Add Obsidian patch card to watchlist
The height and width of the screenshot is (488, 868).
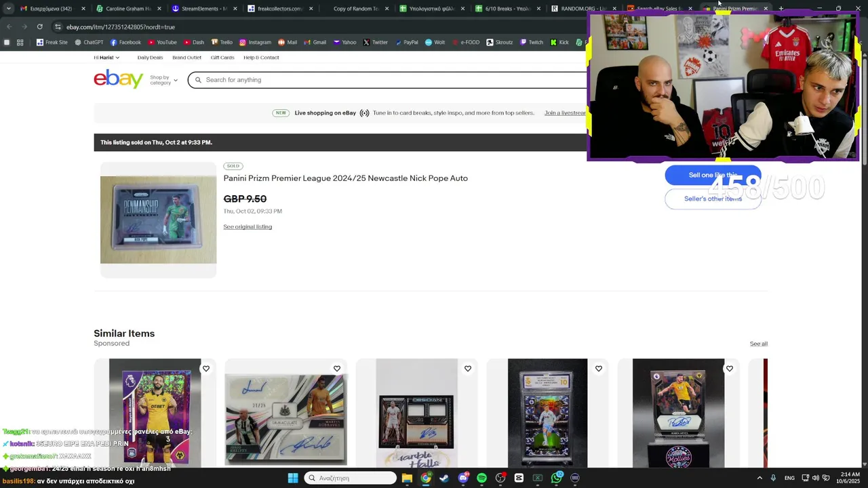pyautogui.click(x=468, y=369)
